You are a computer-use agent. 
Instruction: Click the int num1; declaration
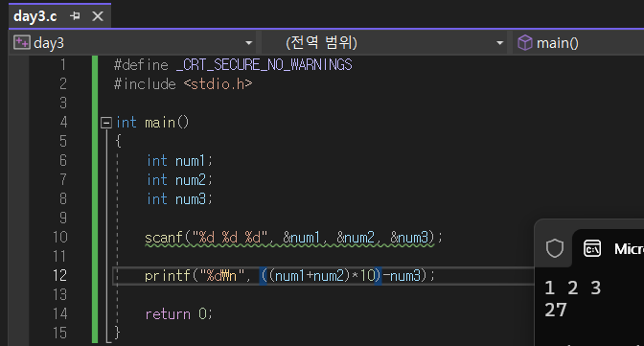pyautogui.click(x=179, y=161)
